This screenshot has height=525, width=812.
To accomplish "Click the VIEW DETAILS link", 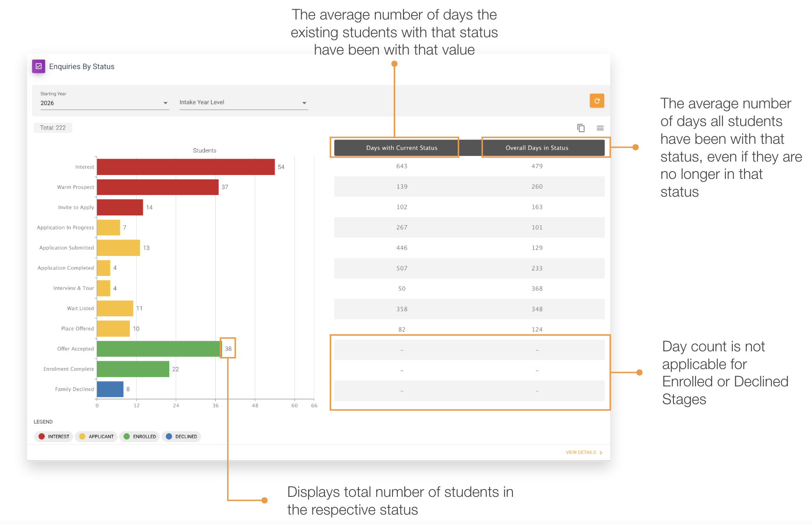I will (580, 452).
